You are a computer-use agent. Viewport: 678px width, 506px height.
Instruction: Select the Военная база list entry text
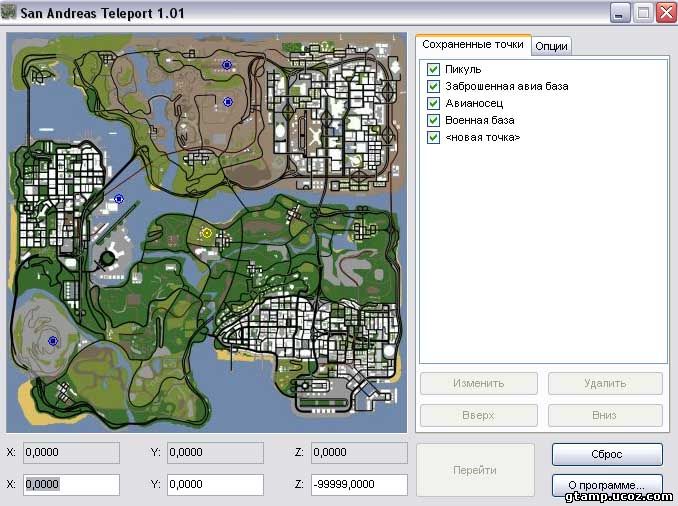[480, 120]
